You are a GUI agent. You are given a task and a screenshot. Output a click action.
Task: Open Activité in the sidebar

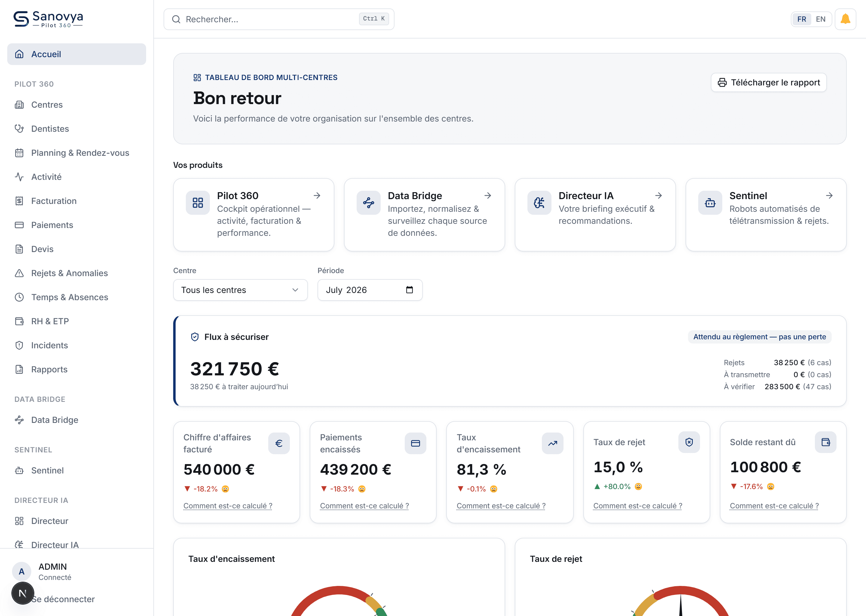[77, 177]
